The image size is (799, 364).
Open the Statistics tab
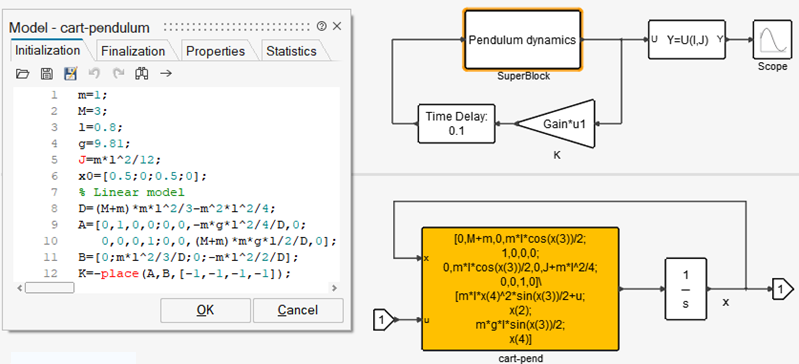coord(291,51)
